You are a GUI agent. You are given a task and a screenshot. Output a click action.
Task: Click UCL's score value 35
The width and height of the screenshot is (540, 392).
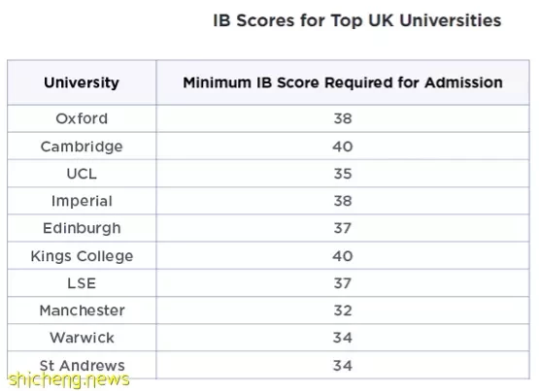click(x=343, y=174)
